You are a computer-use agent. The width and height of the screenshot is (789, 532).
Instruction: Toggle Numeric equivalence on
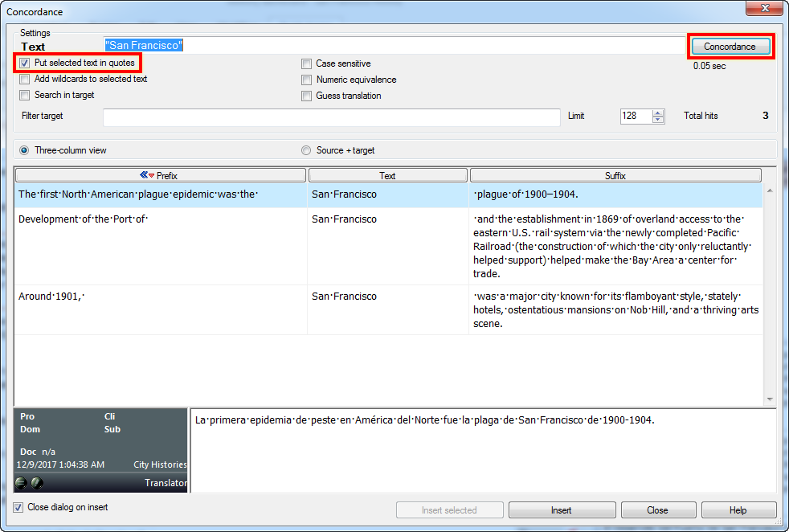pos(306,80)
